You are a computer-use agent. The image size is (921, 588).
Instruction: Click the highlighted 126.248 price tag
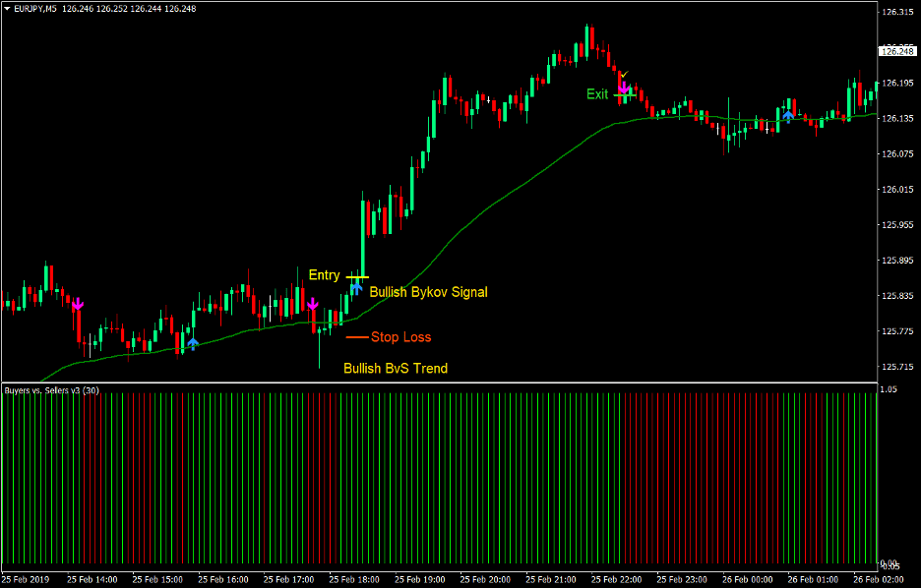pyautogui.click(x=896, y=49)
